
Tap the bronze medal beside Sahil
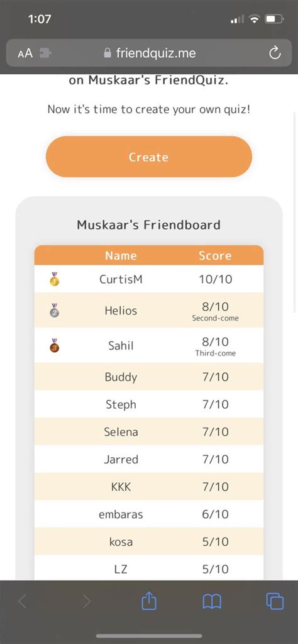(54, 345)
